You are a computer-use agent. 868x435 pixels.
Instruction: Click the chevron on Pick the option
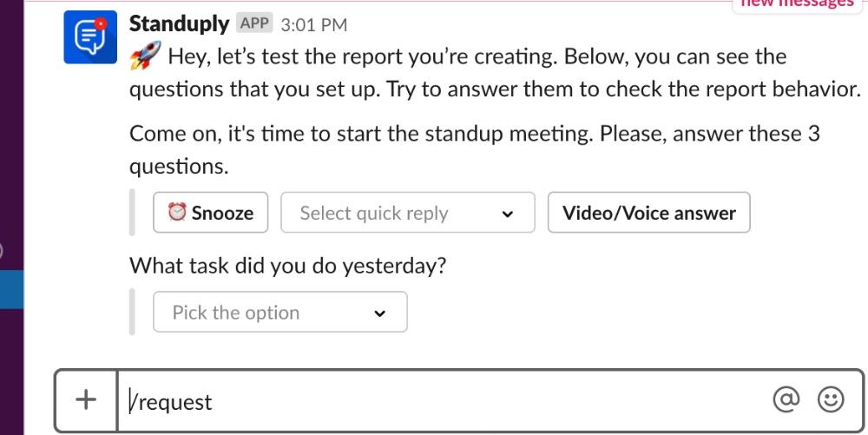[x=379, y=313]
